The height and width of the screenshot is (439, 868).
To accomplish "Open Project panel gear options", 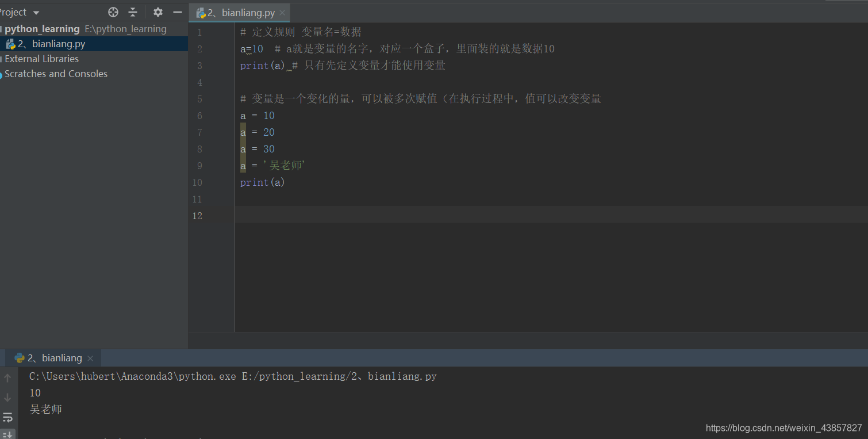I will coord(158,12).
